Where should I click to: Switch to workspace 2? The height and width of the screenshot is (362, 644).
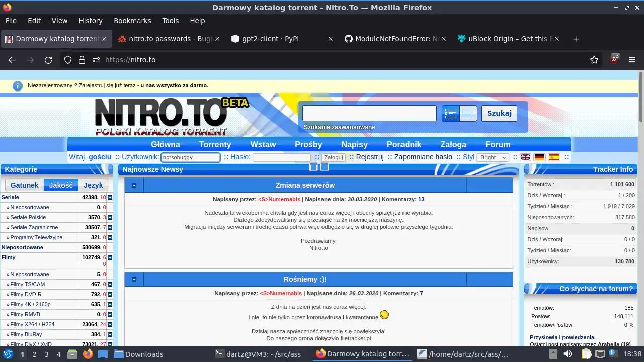(35, 354)
